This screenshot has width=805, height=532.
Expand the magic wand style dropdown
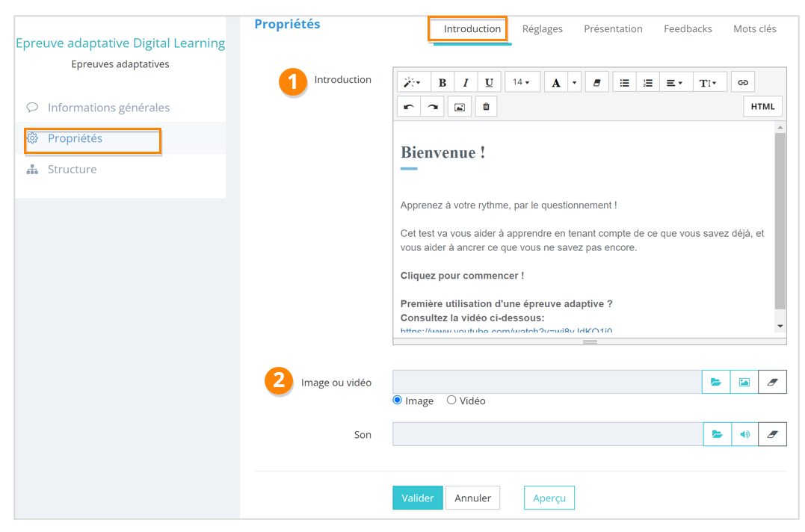pyautogui.click(x=412, y=82)
